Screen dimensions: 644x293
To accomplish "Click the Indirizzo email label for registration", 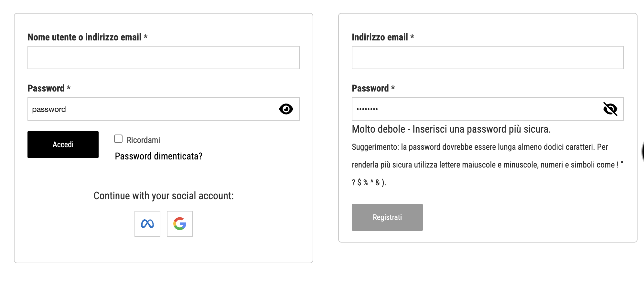I will (x=380, y=37).
